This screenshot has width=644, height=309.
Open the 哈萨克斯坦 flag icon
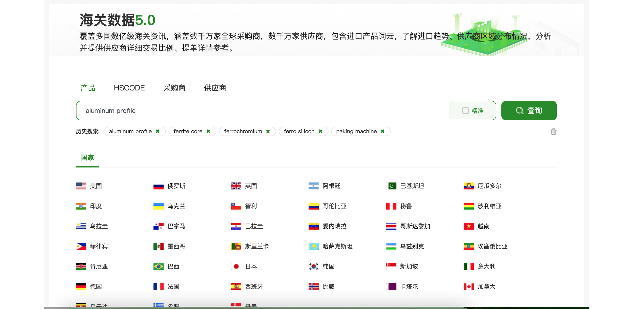click(314, 246)
